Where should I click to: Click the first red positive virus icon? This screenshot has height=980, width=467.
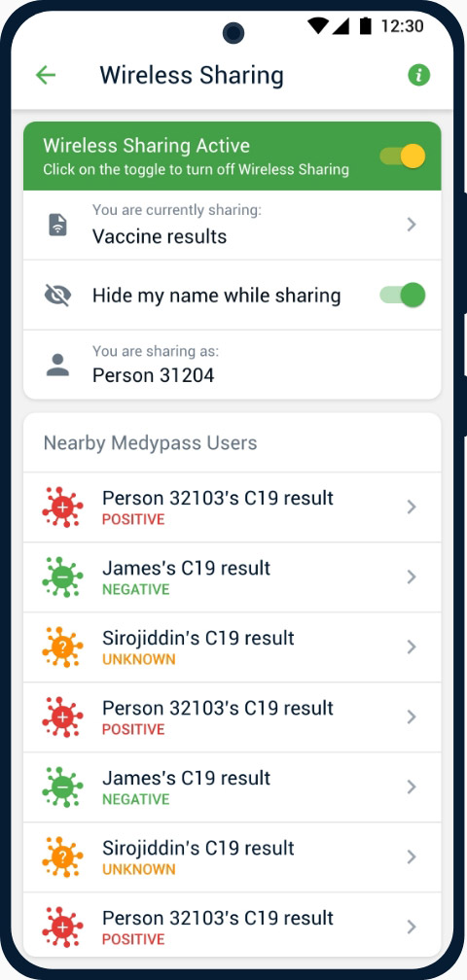click(x=62, y=507)
